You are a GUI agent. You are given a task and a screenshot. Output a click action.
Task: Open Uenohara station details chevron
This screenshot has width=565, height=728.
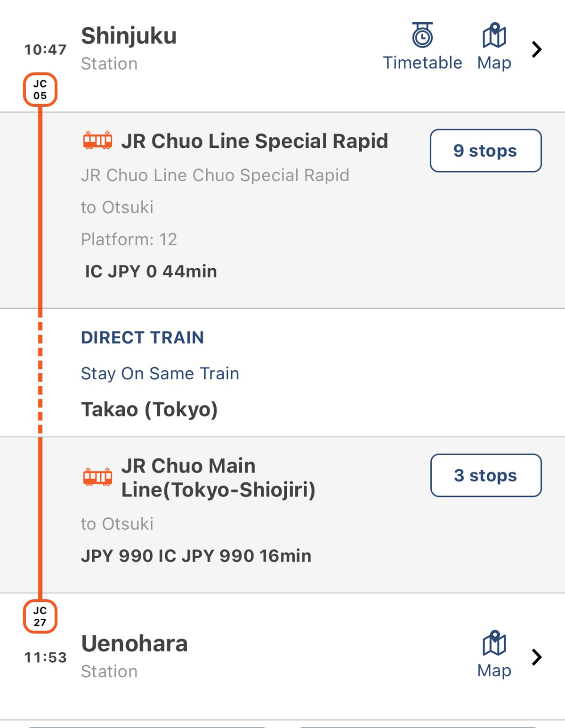coord(537,657)
